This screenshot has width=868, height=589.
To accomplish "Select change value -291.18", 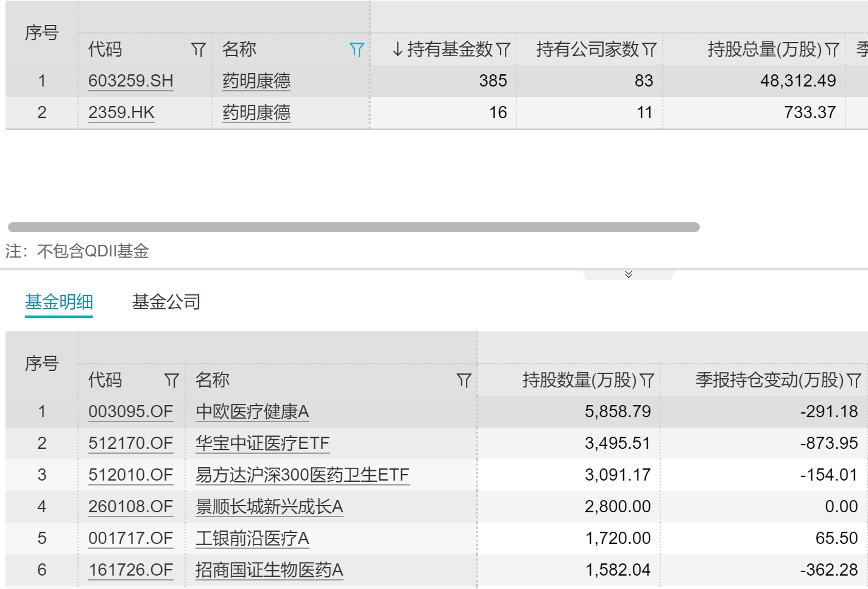I will [829, 412].
